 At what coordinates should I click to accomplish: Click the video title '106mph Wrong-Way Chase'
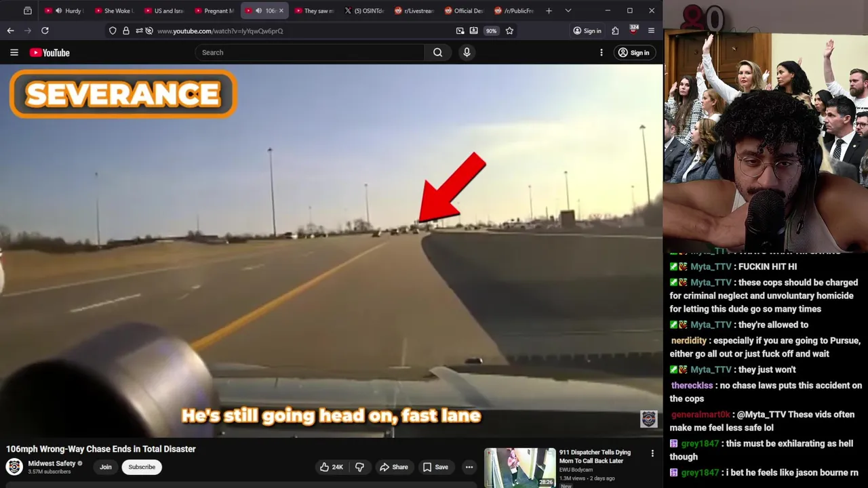click(101, 449)
